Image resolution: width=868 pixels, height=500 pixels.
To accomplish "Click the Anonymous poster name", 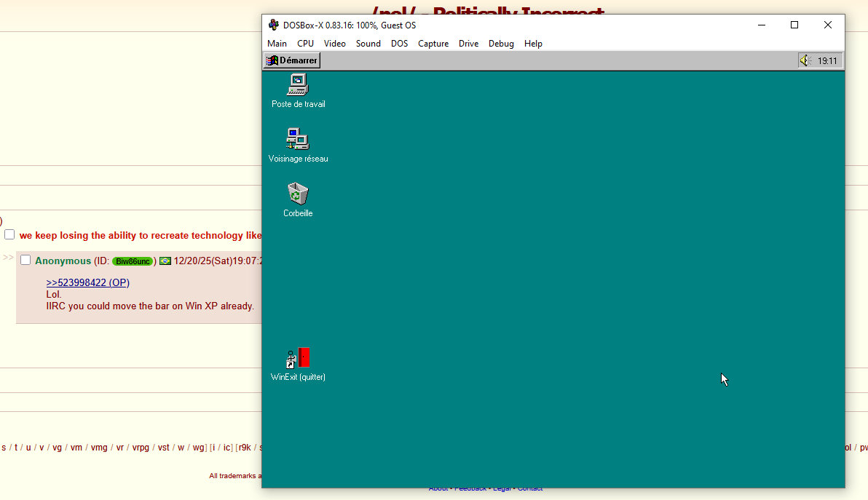I will (x=63, y=261).
